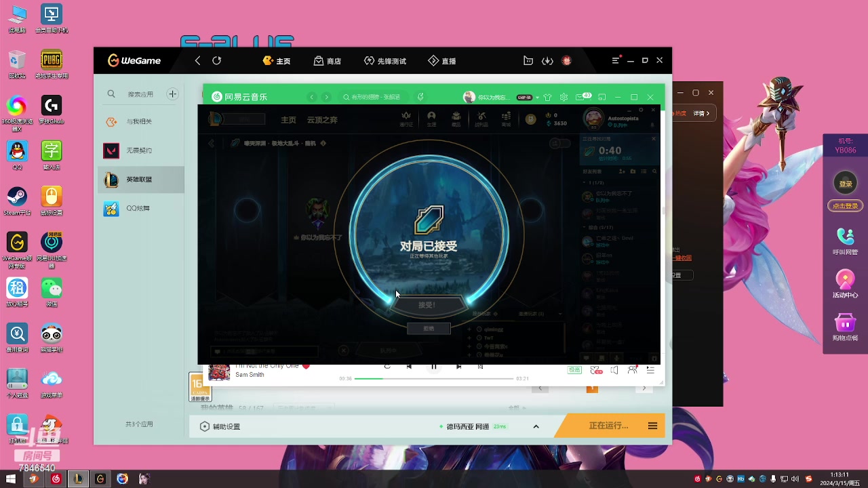Image resolution: width=868 pixels, height=488 pixels.
Task: Open hamburger menu beside 正在运行
Action: pos(652,426)
